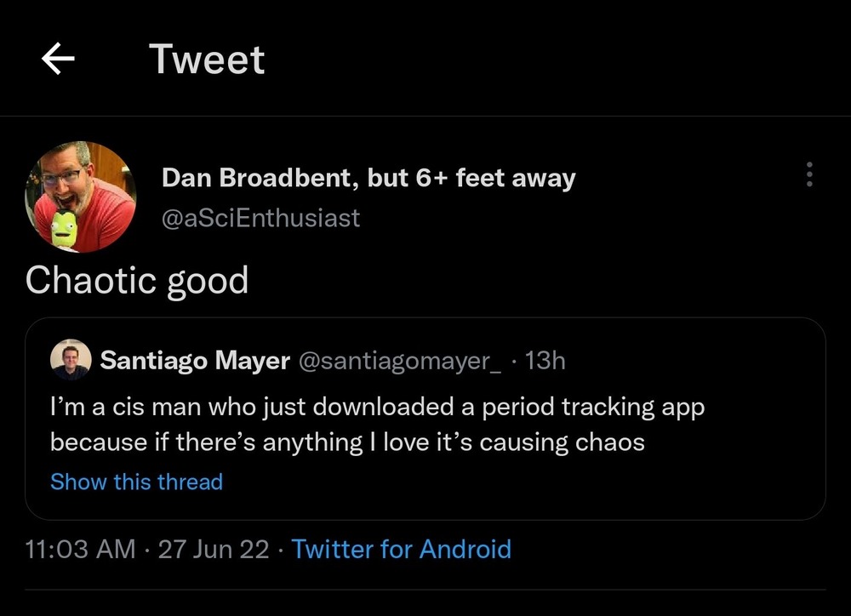Select the "Chaotic good" tweet text

137,280
